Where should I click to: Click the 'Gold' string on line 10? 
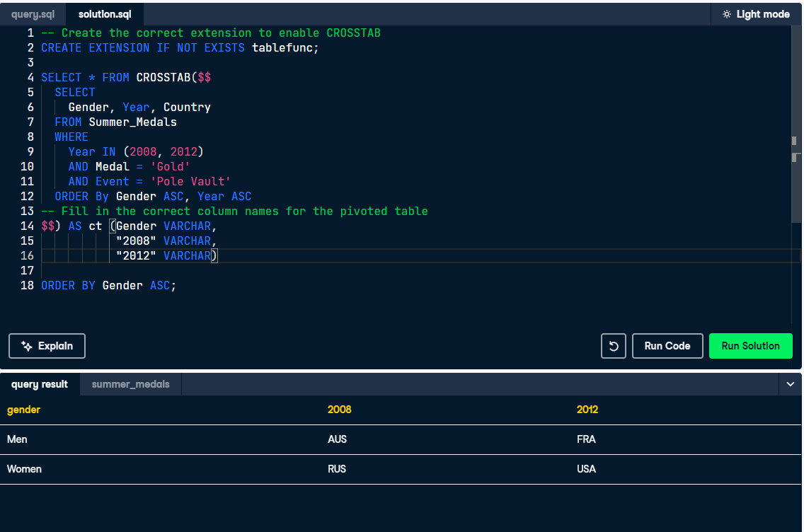tap(170, 166)
